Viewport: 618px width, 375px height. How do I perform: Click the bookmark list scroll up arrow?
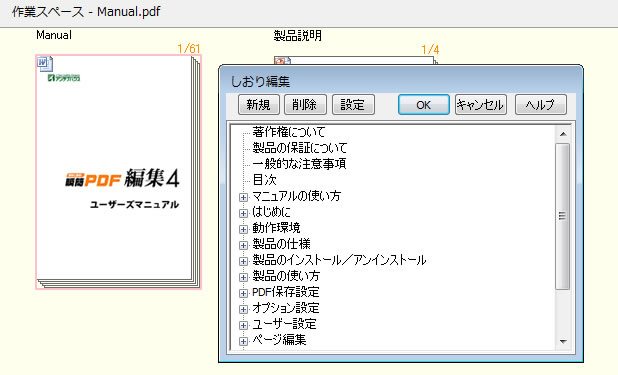[x=563, y=134]
